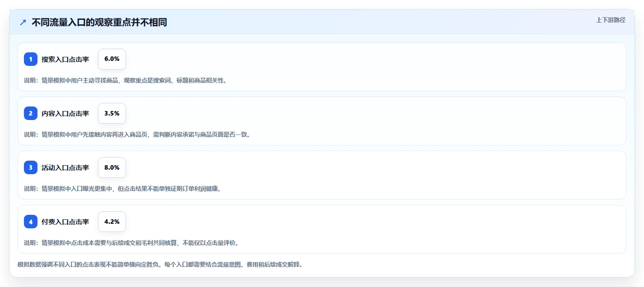Click the 8.0% value box
The width and height of the screenshot is (644, 287).
coord(112,167)
